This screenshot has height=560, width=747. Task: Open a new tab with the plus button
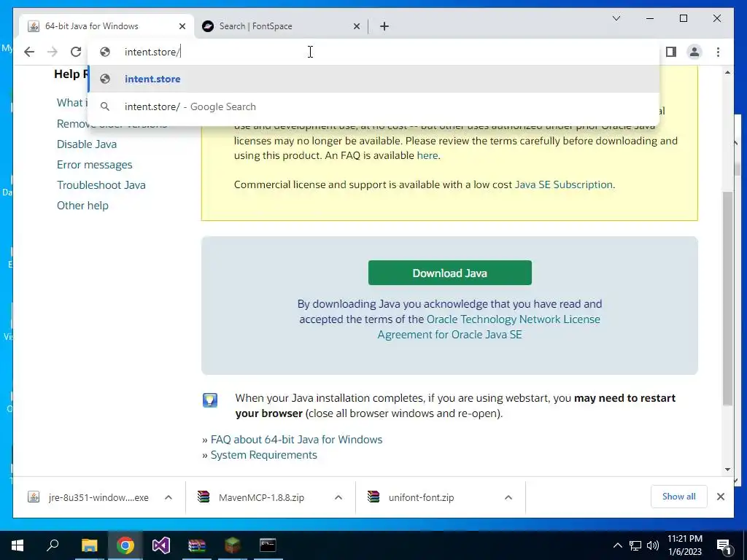tap(384, 26)
